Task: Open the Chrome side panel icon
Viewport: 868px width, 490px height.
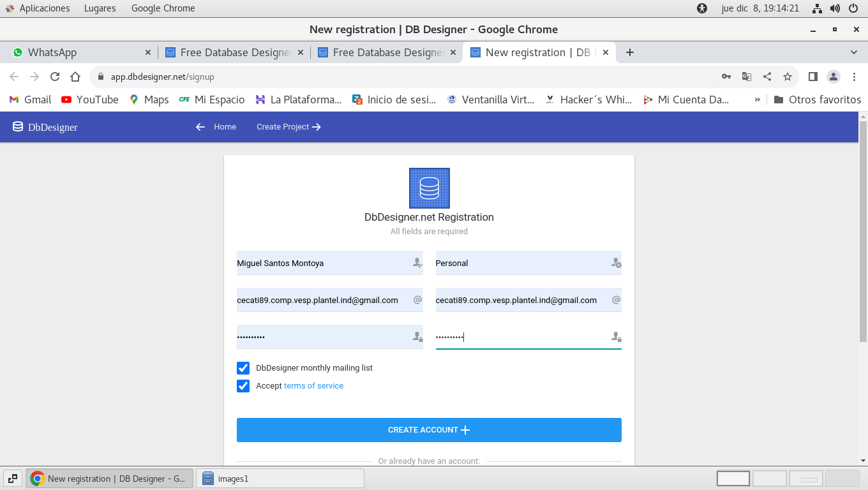Action: (x=813, y=77)
